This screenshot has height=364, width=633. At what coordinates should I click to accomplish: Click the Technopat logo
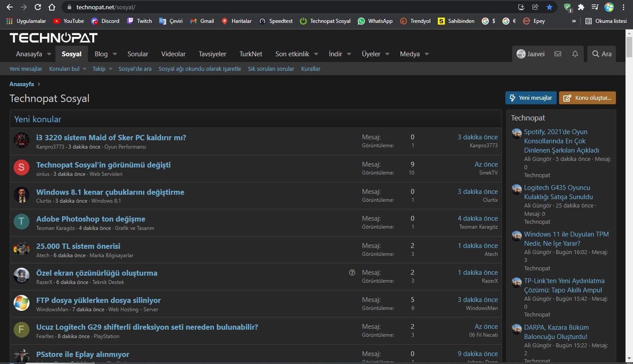(x=54, y=38)
